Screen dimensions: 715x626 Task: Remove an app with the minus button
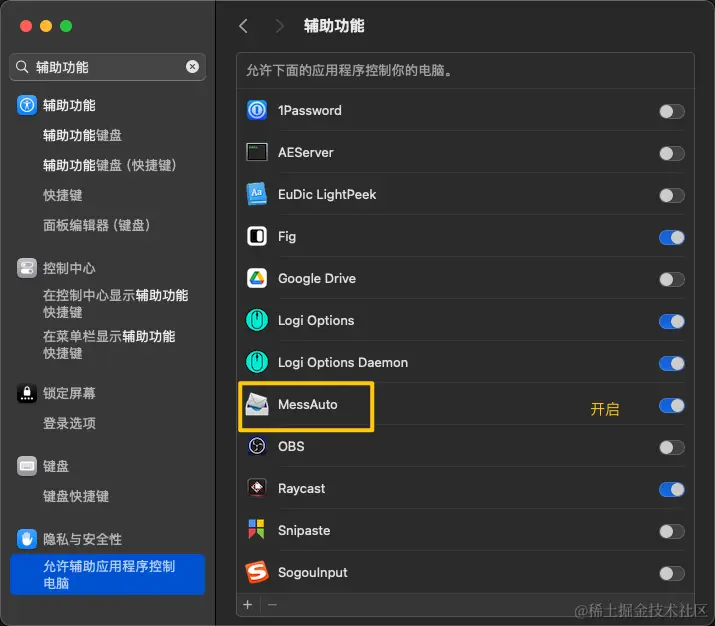pyautogui.click(x=272, y=605)
